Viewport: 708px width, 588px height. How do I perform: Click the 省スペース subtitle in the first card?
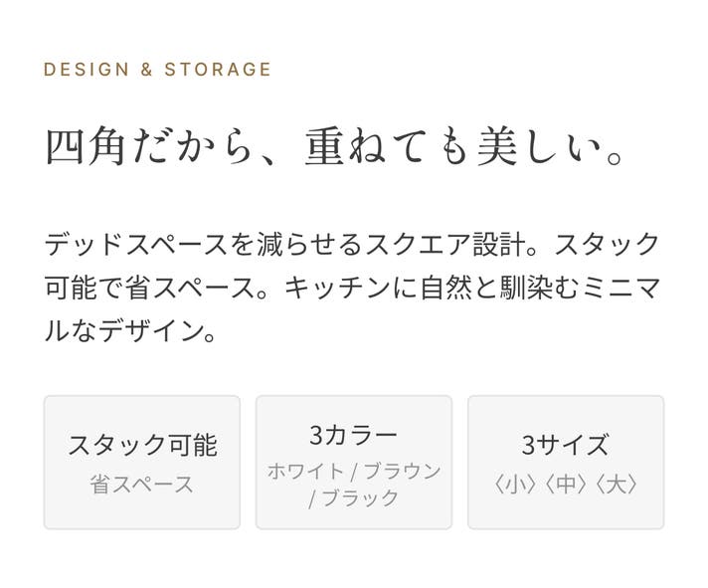[x=141, y=485]
